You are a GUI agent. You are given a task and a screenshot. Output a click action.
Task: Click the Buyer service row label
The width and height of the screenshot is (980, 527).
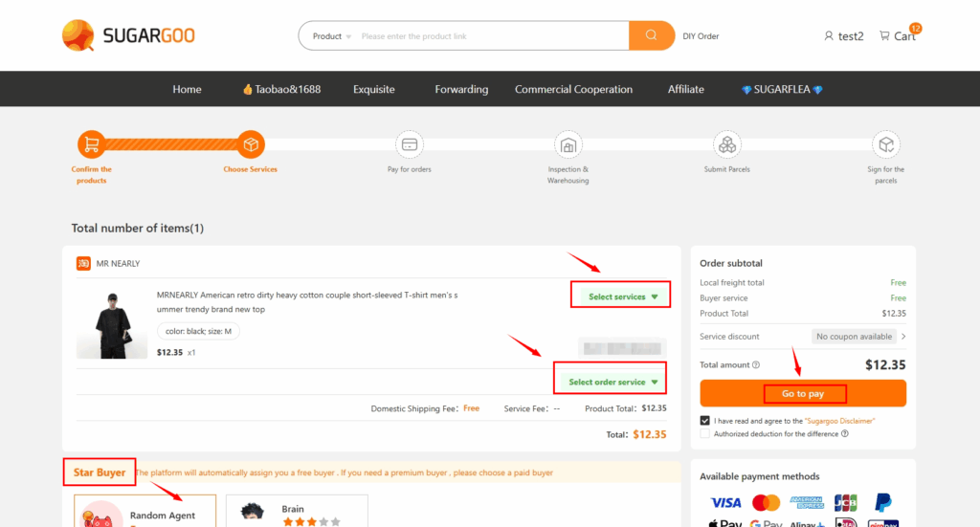[724, 297]
